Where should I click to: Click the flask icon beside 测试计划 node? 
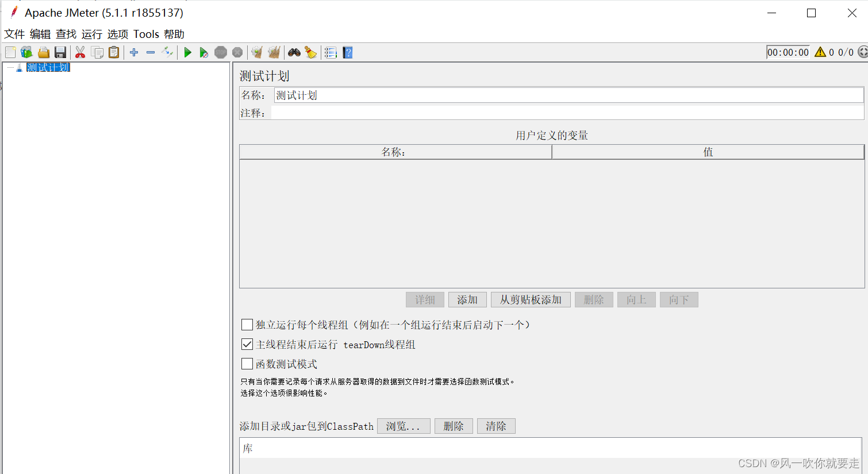click(19, 67)
